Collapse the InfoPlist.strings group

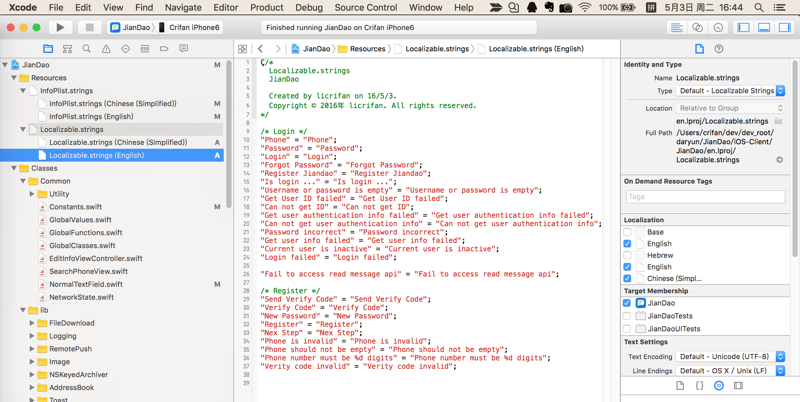(23, 91)
